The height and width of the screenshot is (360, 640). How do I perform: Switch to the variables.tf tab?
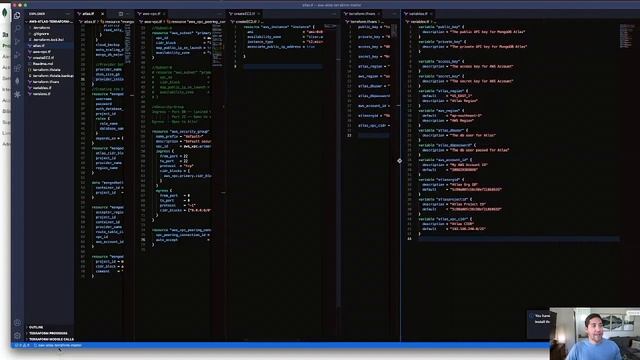click(417, 14)
